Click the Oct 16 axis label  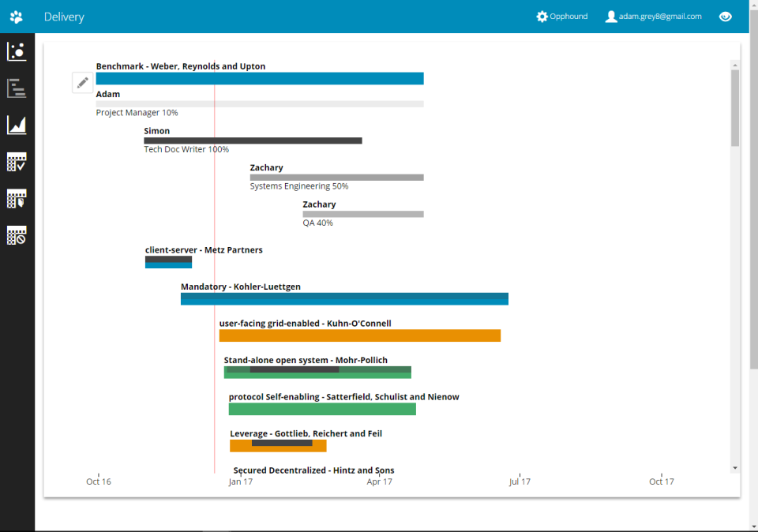pos(99,481)
